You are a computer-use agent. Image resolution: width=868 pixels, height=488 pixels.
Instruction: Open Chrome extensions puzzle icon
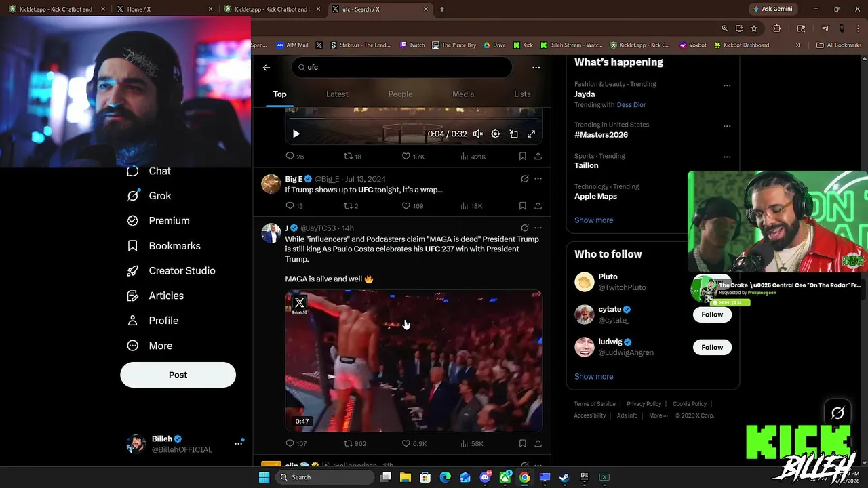[777, 28]
